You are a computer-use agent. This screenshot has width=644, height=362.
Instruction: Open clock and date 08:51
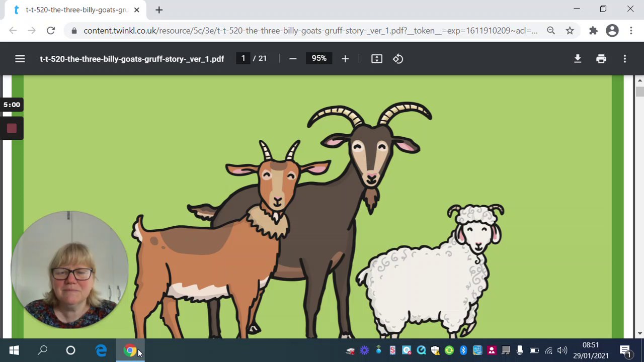tap(591, 350)
